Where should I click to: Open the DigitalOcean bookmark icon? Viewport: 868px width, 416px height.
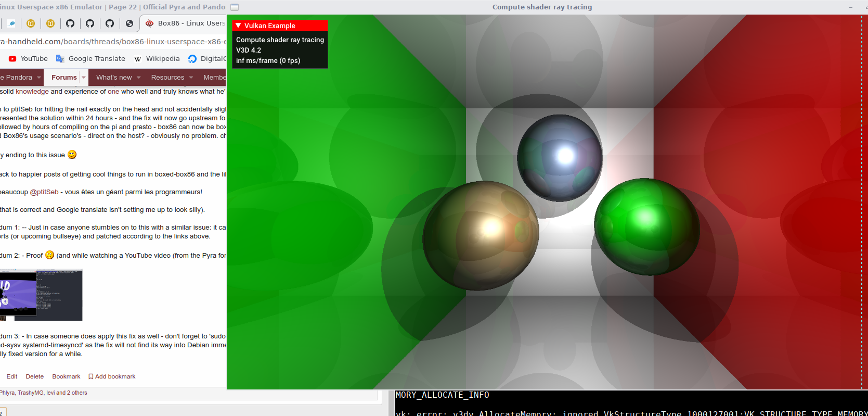[192, 59]
